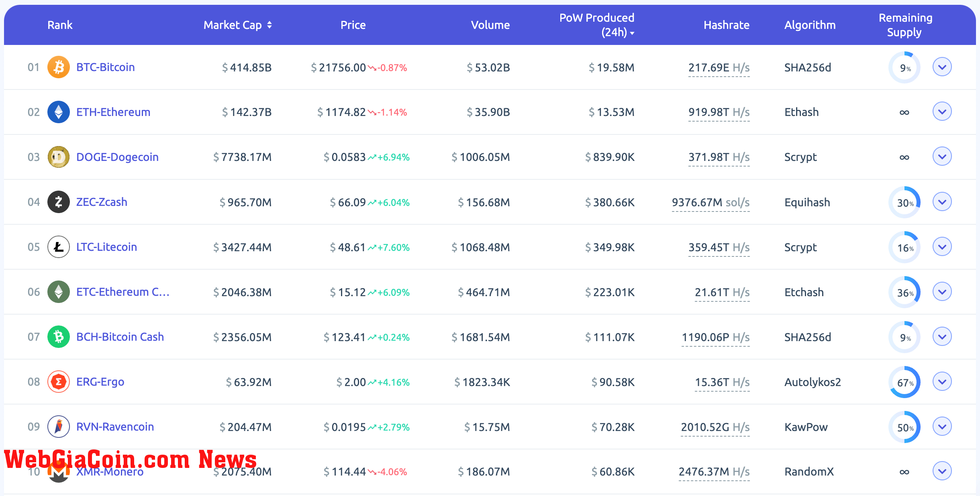Expand the ERG-Ergo row details
Image resolution: width=980 pixels, height=496 pixels.
point(942,381)
